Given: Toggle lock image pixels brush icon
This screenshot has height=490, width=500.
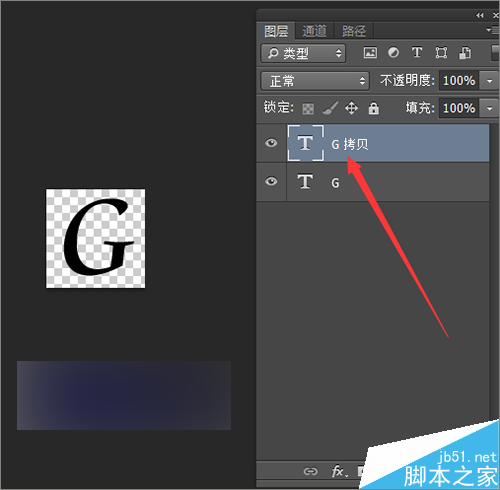Looking at the screenshot, I should tap(330, 108).
